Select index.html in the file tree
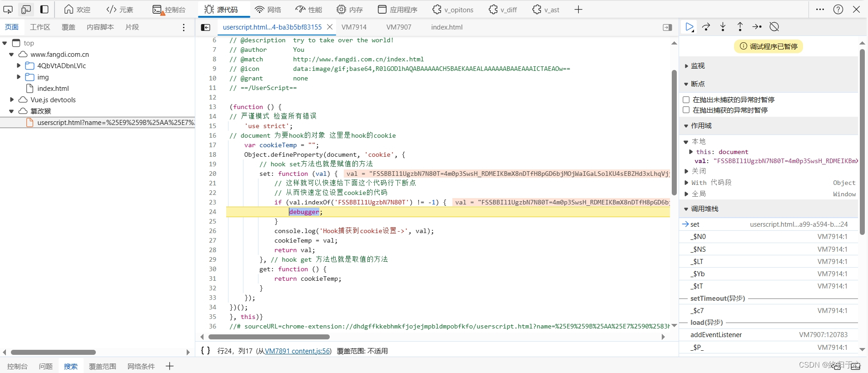868x373 pixels. [53, 89]
